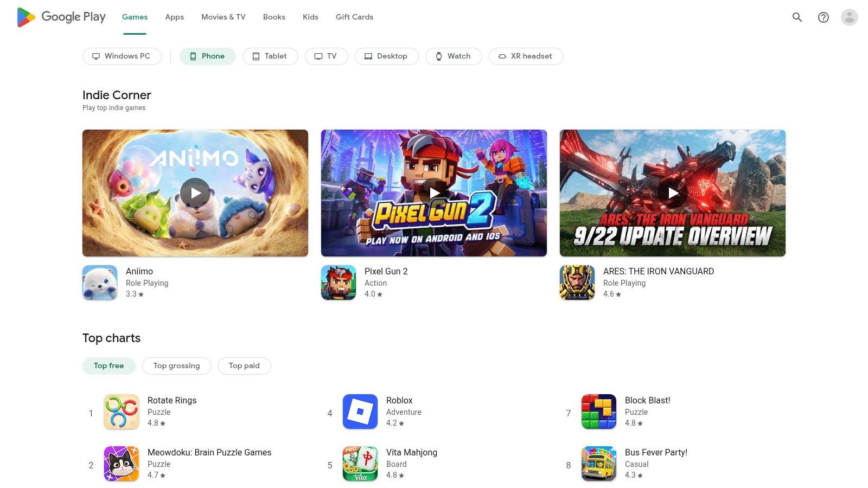Open the Bus Fever Party! game icon
Image resolution: width=868 pixels, height=488 pixels.
pos(599,464)
